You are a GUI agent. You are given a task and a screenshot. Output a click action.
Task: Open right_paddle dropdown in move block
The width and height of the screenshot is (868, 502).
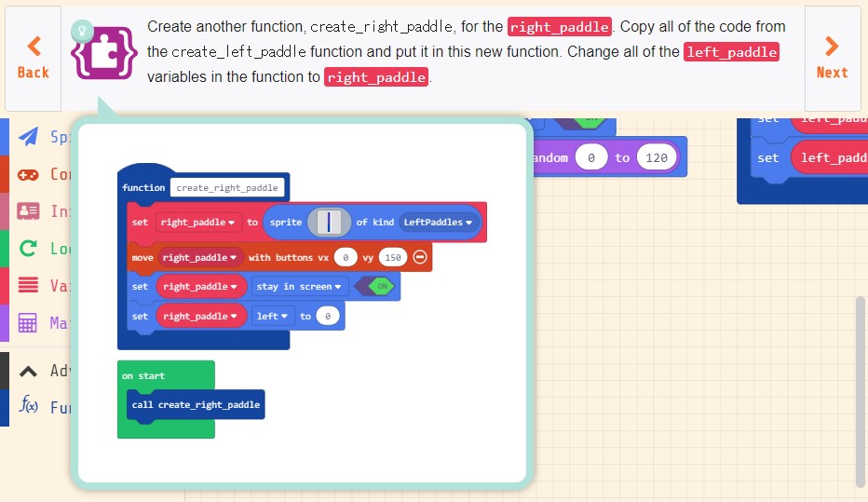[x=200, y=257]
